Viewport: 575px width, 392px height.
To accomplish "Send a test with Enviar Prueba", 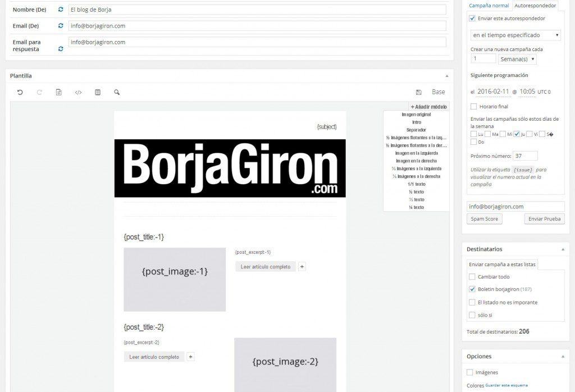I will pos(545,219).
